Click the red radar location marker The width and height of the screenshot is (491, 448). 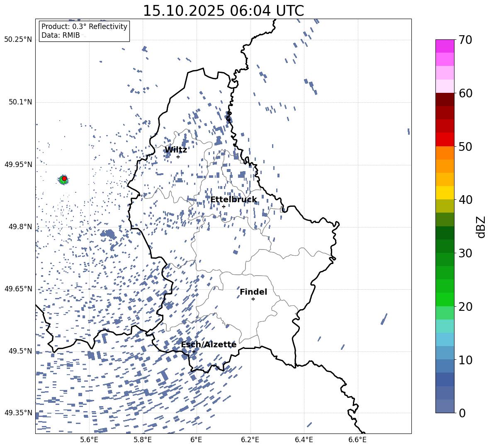click(64, 179)
